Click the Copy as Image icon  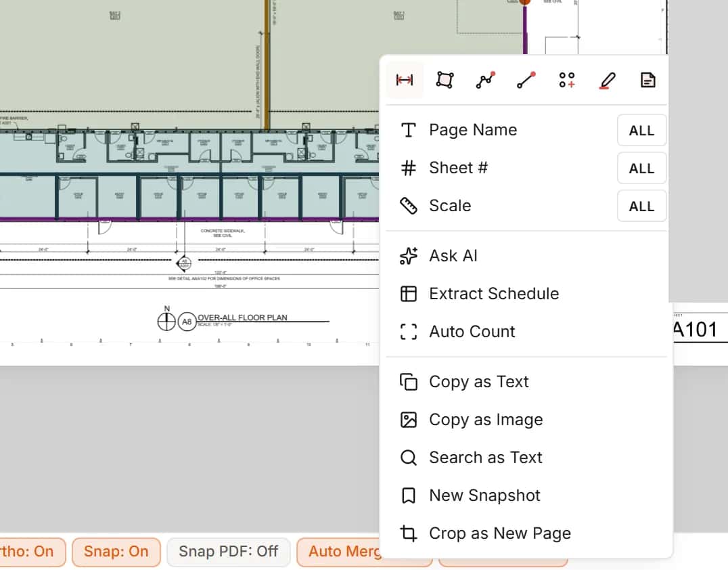[x=409, y=420]
